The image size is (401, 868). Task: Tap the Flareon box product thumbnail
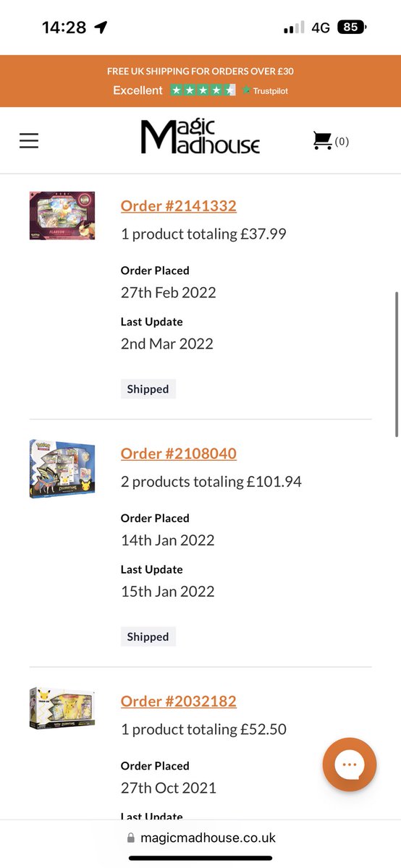click(62, 216)
